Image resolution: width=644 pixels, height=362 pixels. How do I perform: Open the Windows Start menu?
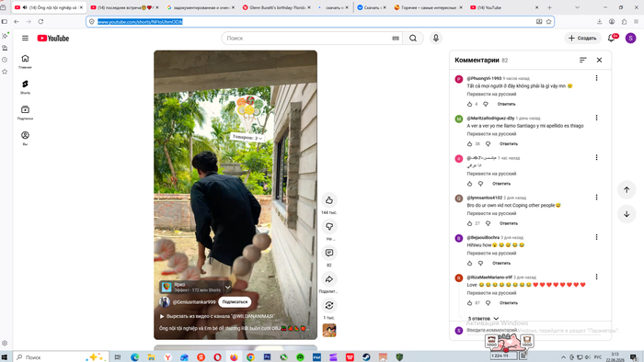click(5, 357)
